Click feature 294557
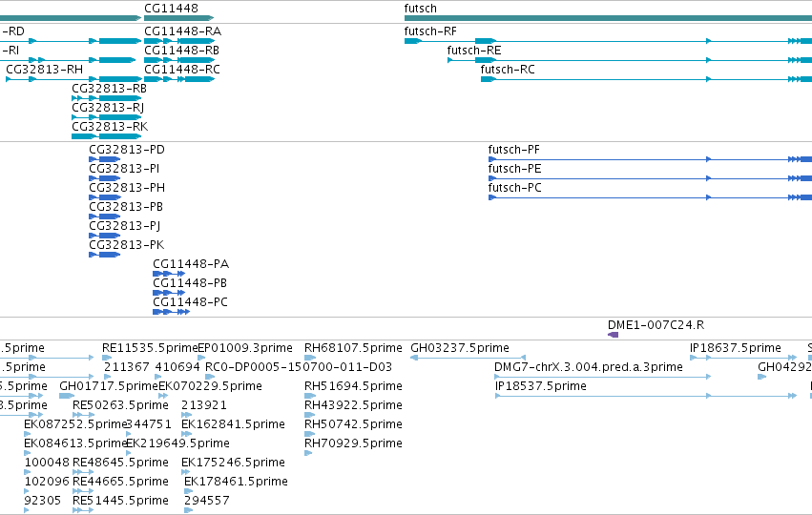 [x=207, y=501]
